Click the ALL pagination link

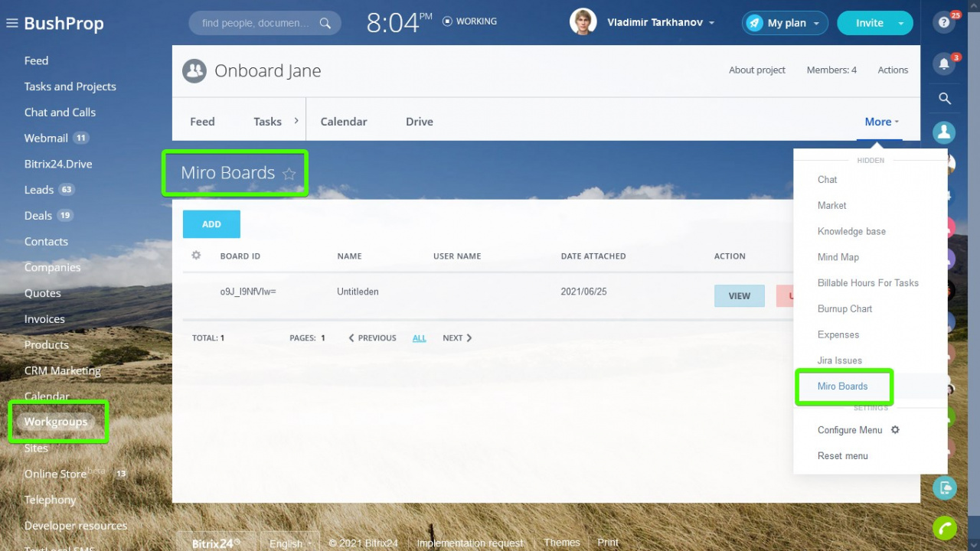pos(420,337)
